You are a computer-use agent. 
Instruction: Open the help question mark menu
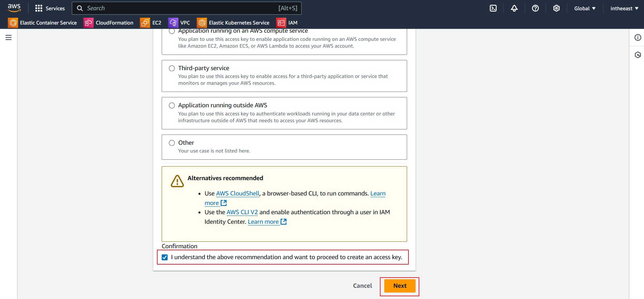[x=535, y=8]
